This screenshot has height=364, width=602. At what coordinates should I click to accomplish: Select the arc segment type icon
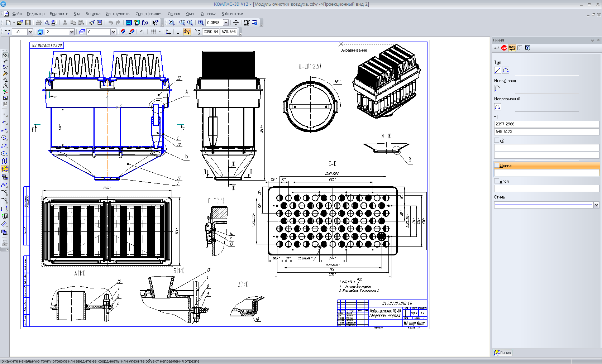click(506, 70)
